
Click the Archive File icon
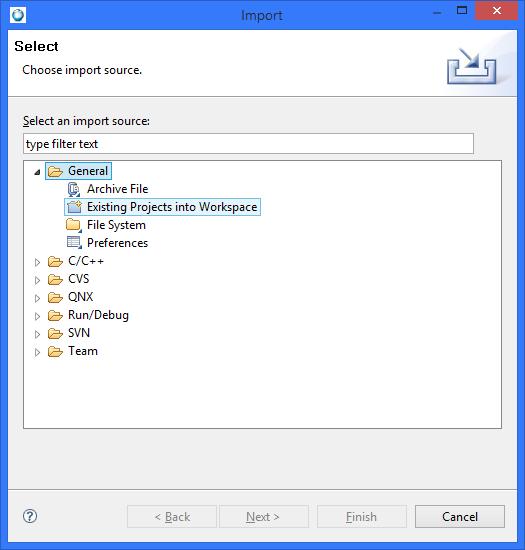coord(74,189)
